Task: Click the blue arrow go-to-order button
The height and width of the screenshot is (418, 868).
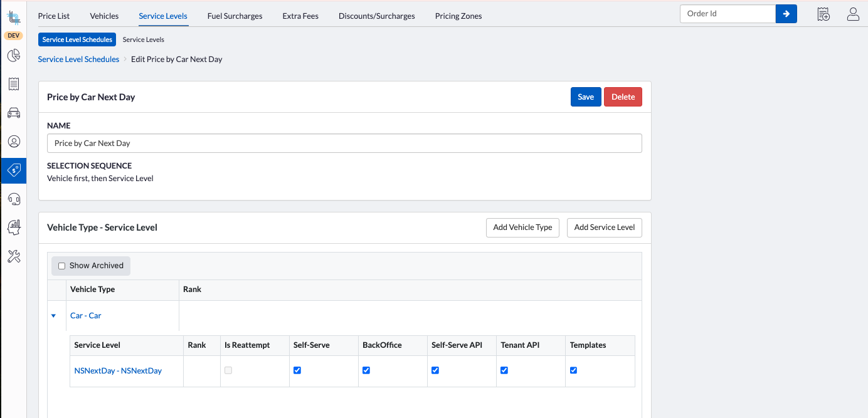Action: tap(786, 14)
